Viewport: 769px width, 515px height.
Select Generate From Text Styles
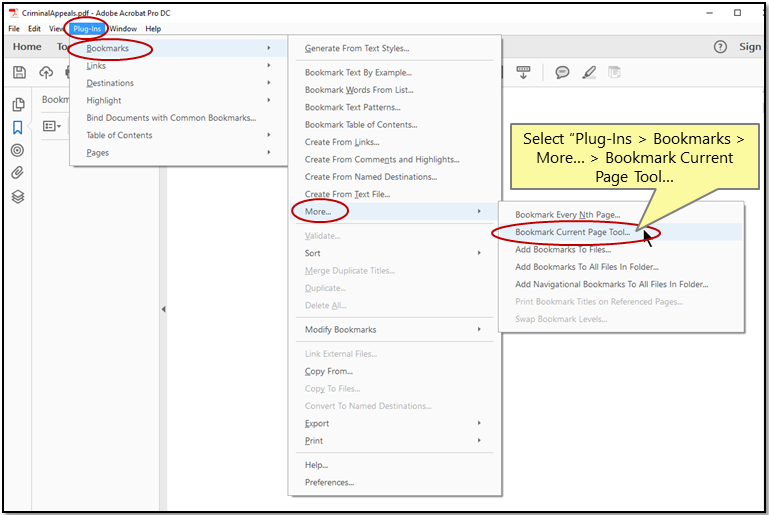357,49
